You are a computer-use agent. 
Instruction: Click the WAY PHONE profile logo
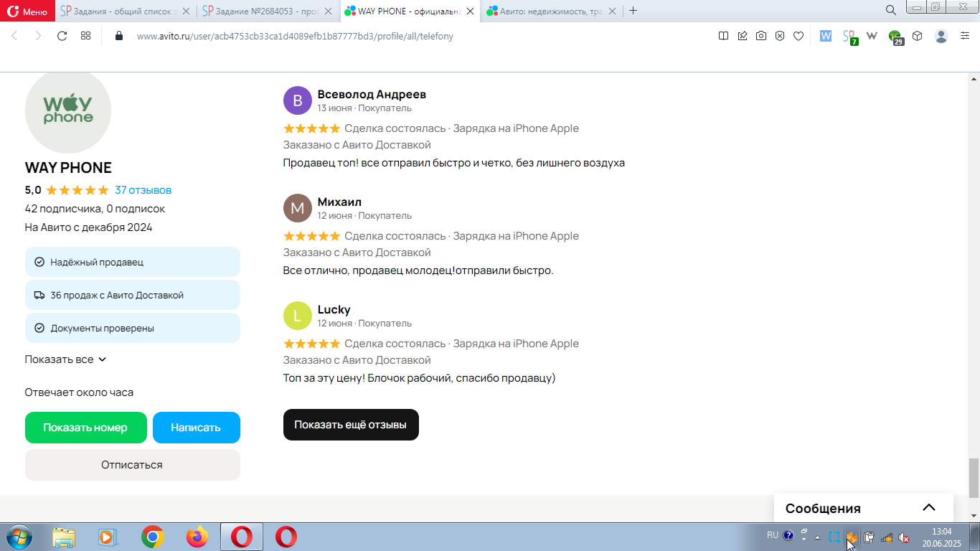[x=68, y=110]
